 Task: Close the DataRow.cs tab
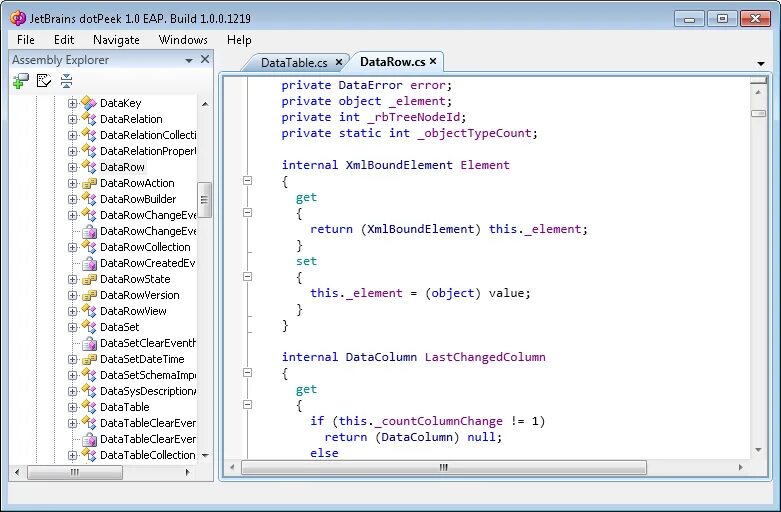coord(433,61)
